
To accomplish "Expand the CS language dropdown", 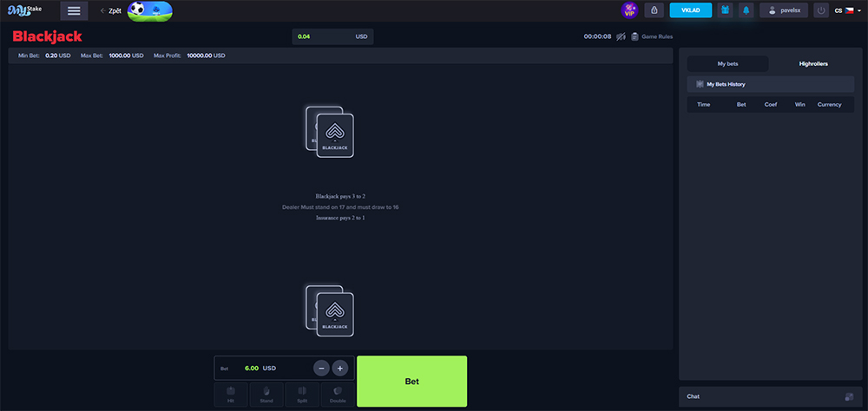I will tap(847, 10).
